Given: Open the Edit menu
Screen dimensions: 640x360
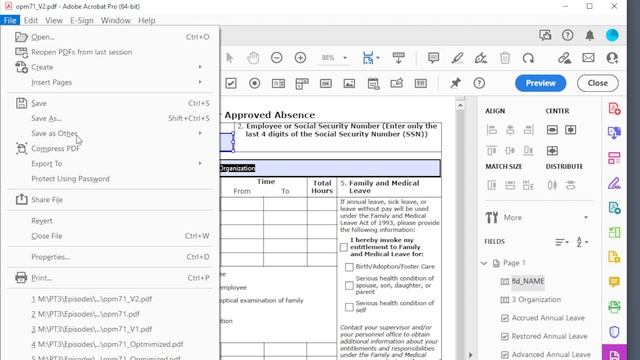Looking at the screenshot, I should [31, 20].
